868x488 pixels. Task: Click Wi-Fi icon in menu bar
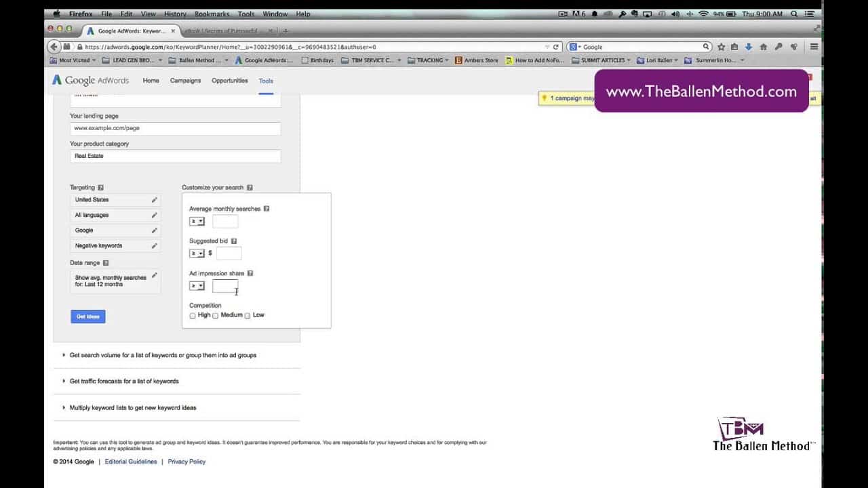(703, 14)
